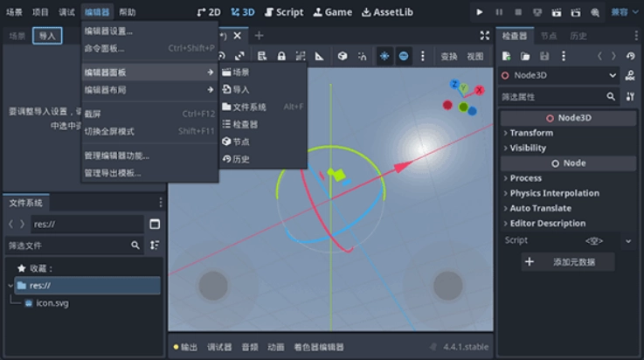The width and height of the screenshot is (644, 360).
Task: Toggle sun preview in viewport toolbar
Action: point(384,56)
